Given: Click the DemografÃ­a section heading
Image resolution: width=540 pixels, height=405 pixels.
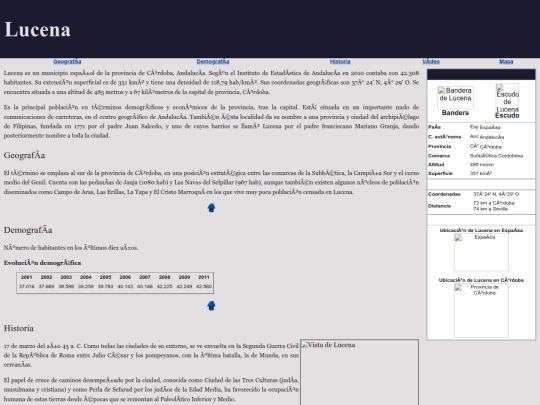Looking at the screenshot, I should (28, 230).
